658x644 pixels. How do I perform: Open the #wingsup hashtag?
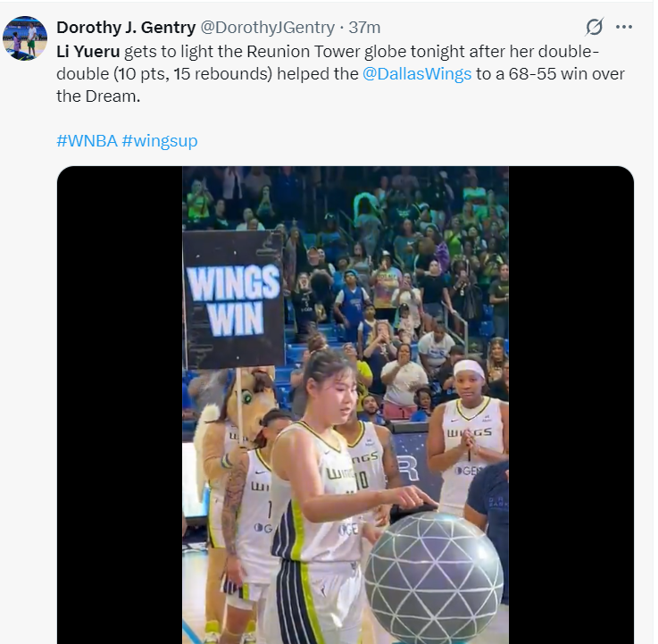coord(160,140)
